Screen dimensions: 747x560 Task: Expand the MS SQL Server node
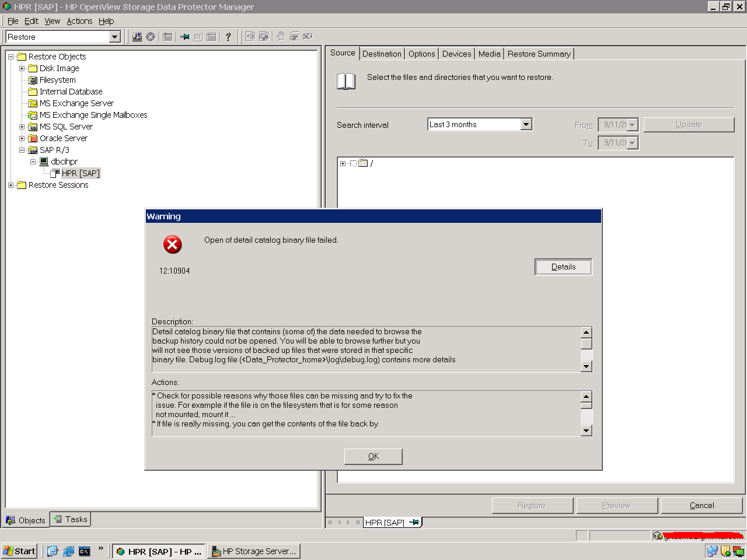coord(22,127)
